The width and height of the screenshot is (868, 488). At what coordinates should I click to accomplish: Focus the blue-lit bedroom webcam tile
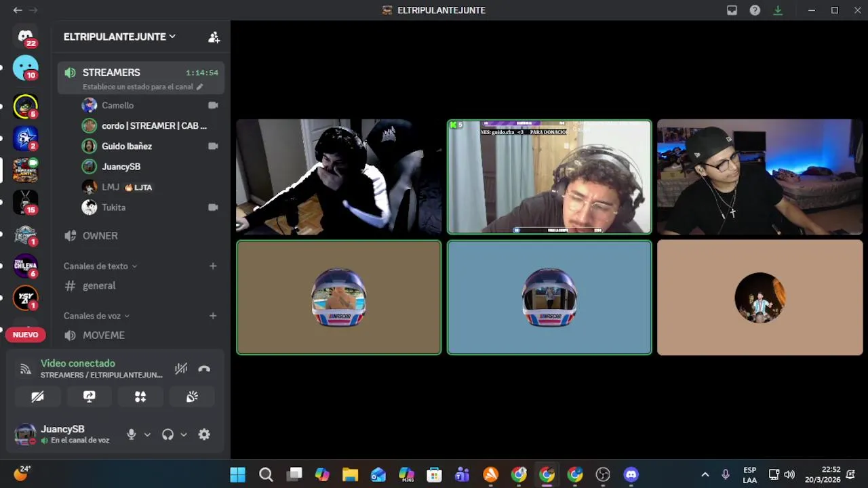pyautogui.click(x=759, y=177)
